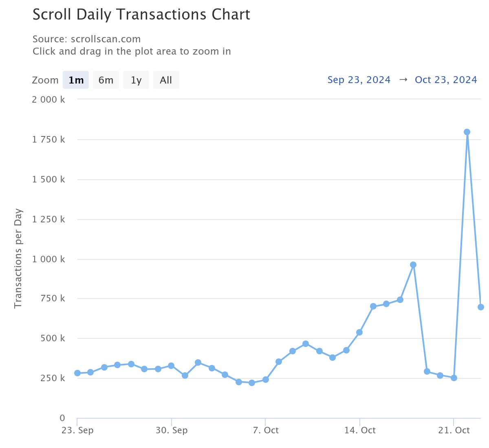Select the lowest data point before 7. Oct
The image size is (489, 448).
[251, 383]
